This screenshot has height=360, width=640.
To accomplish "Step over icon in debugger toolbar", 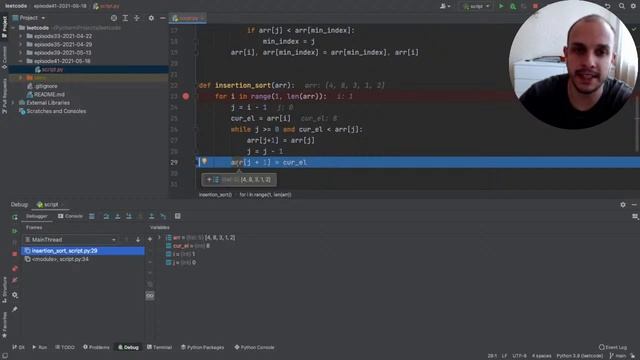I will (106, 216).
